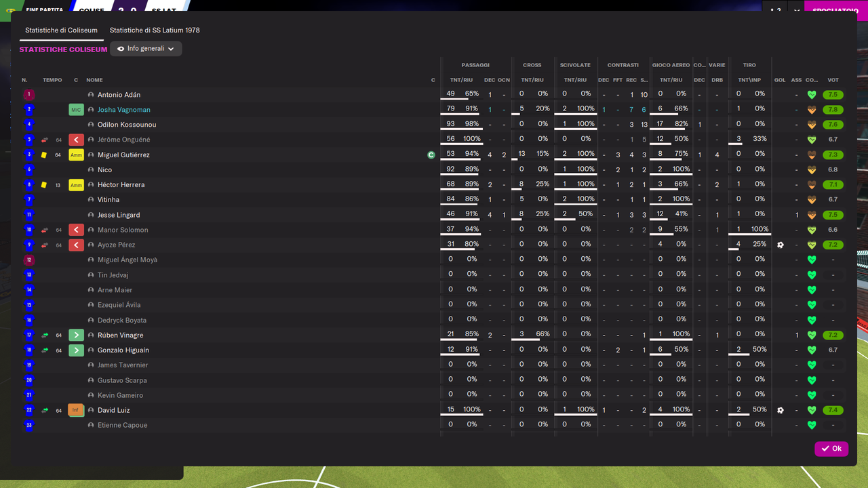Confirm with the Ok button

point(831,449)
